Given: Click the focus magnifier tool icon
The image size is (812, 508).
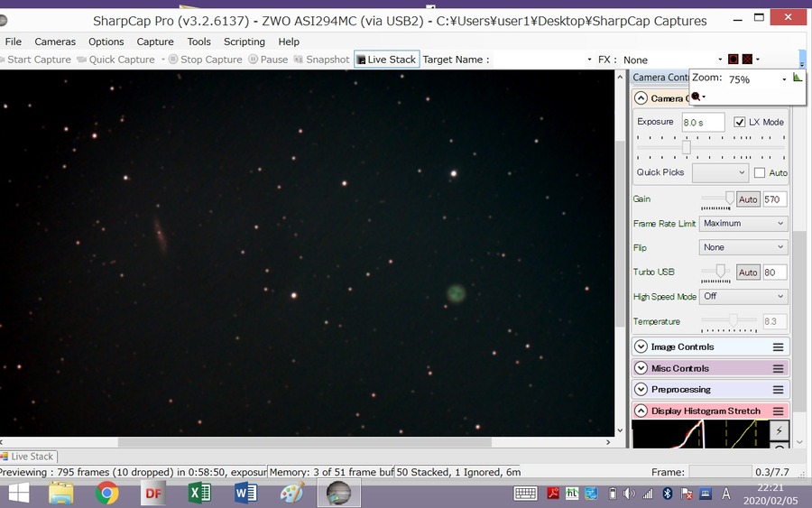Looking at the screenshot, I should coord(696,97).
